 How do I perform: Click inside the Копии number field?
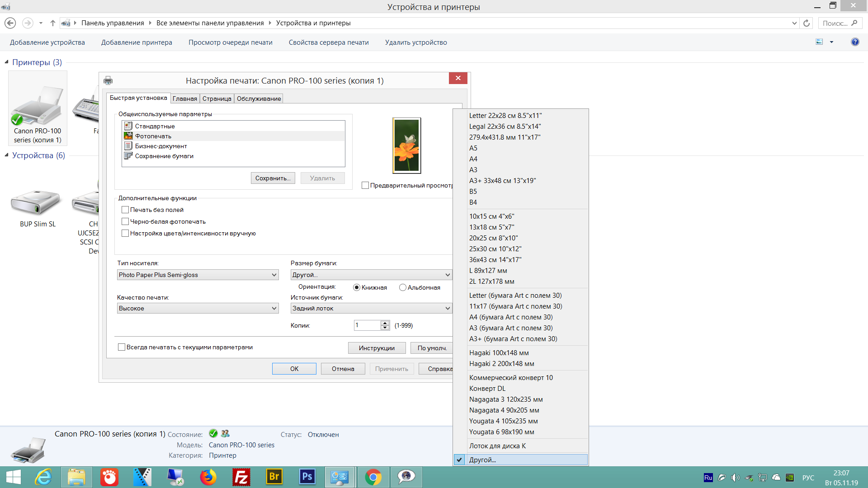coord(368,325)
